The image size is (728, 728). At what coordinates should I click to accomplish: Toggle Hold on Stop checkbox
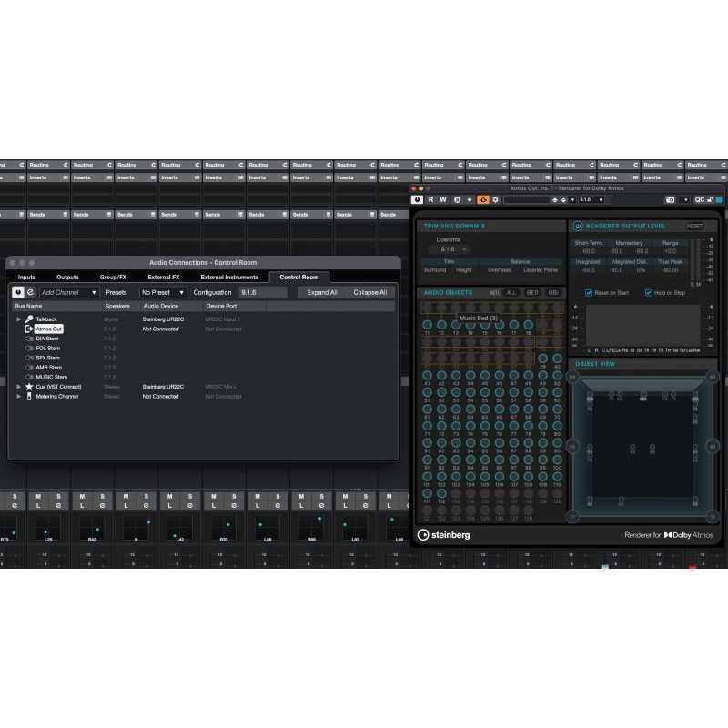pyautogui.click(x=648, y=292)
